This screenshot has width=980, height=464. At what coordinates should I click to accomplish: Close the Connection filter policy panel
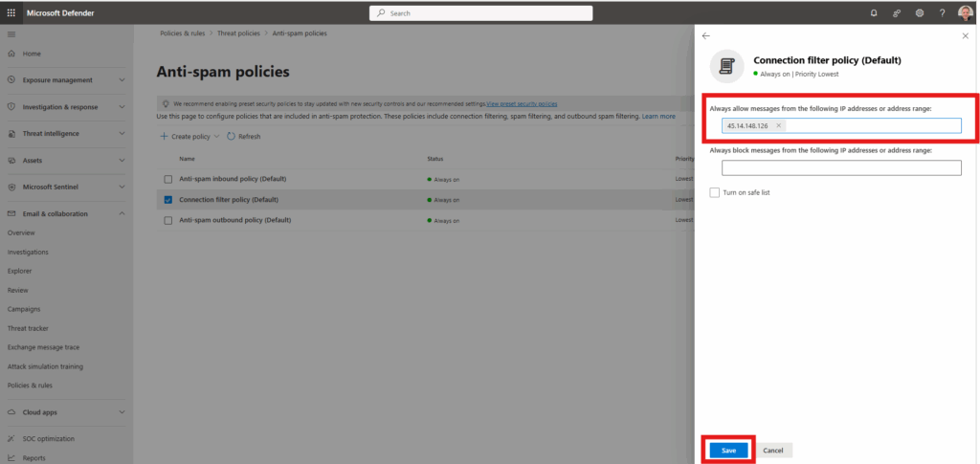tap(965, 36)
